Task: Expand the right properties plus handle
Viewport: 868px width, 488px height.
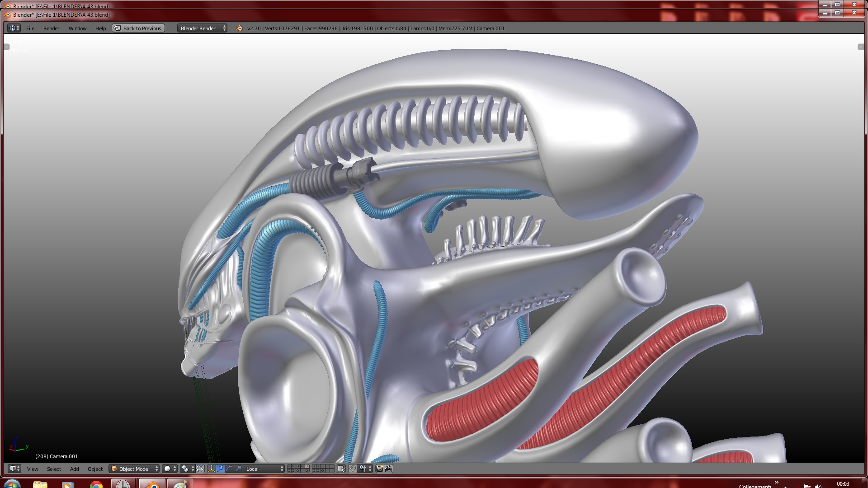Action: (861, 47)
